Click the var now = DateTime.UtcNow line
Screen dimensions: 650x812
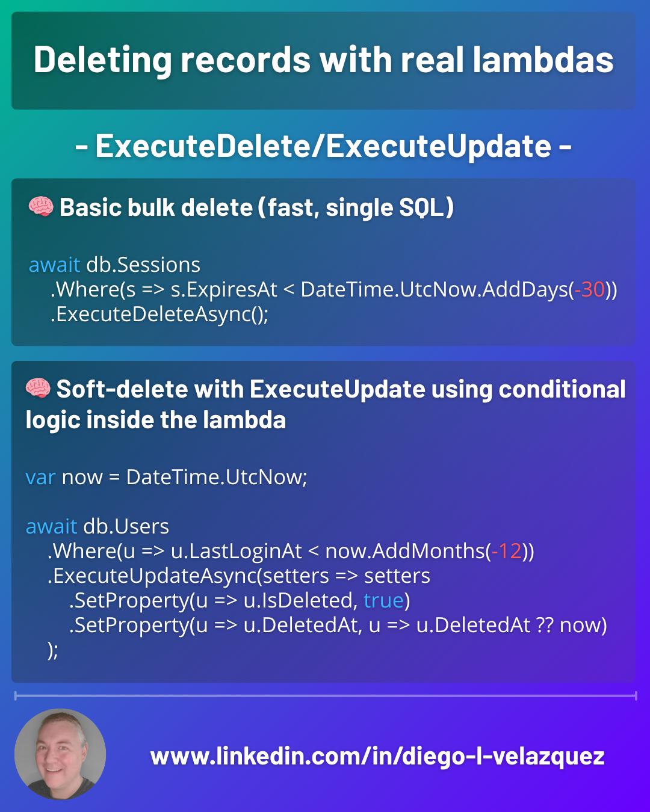coord(166,477)
